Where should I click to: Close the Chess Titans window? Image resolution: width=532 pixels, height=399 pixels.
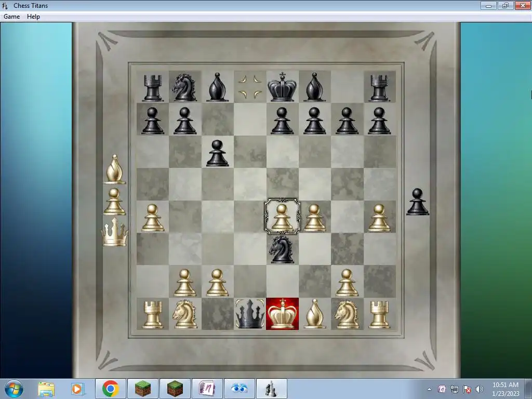(x=523, y=5)
